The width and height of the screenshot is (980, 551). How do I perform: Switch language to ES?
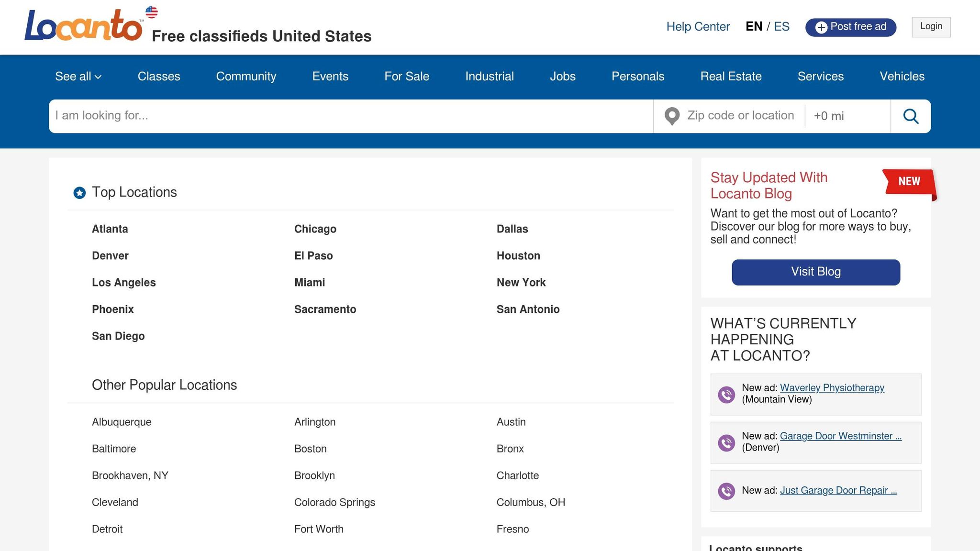781,27
